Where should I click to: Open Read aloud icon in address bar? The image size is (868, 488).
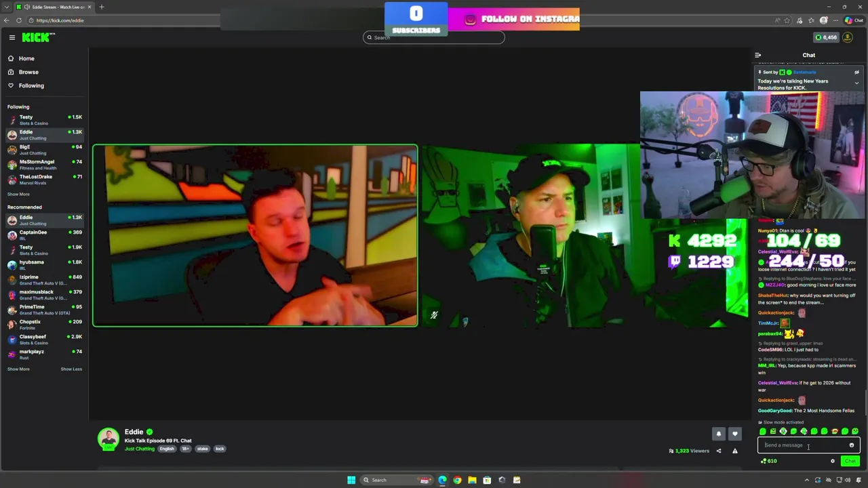[777, 20]
